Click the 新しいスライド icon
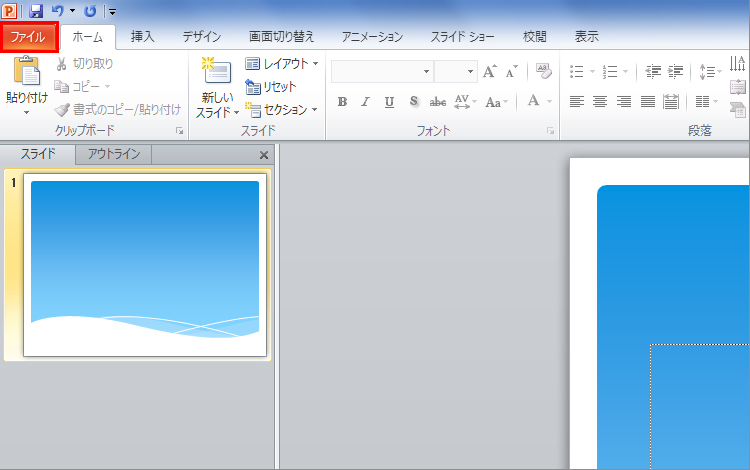The width and height of the screenshot is (750, 470). (217, 71)
